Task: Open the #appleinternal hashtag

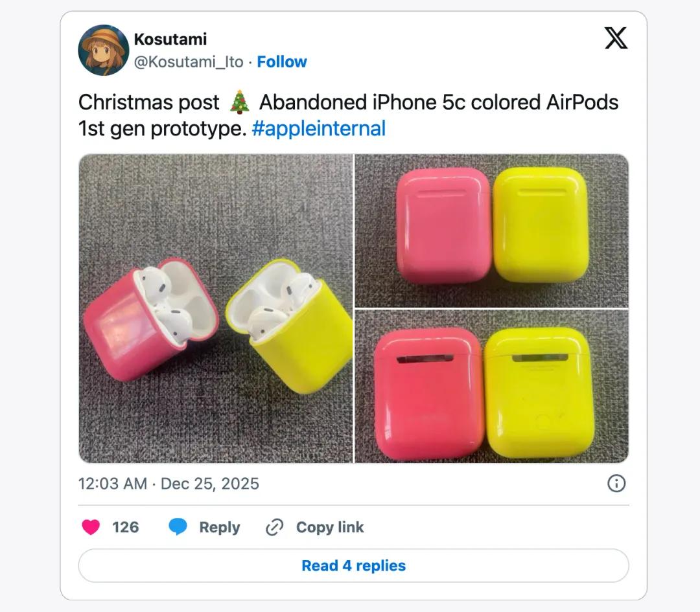Action: pyautogui.click(x=318, y=128)
